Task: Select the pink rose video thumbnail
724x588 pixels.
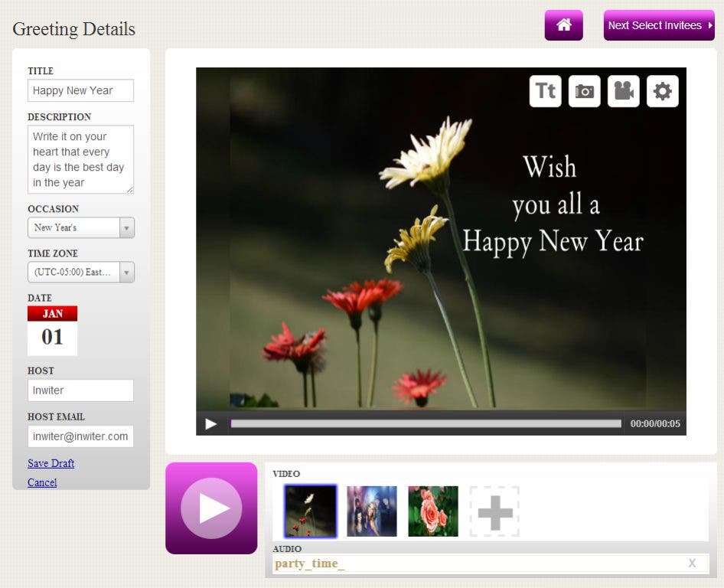Action: tap(433, 511)
